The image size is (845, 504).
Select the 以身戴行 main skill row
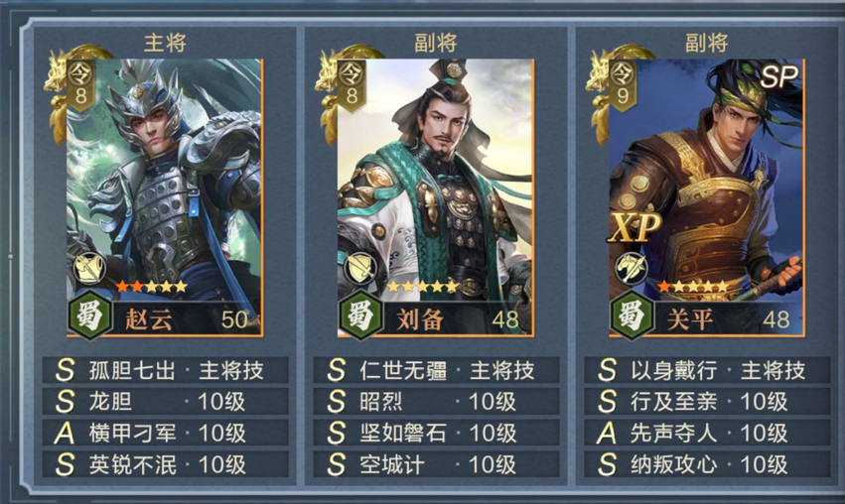pyautogui.click(x=707, y=370)
